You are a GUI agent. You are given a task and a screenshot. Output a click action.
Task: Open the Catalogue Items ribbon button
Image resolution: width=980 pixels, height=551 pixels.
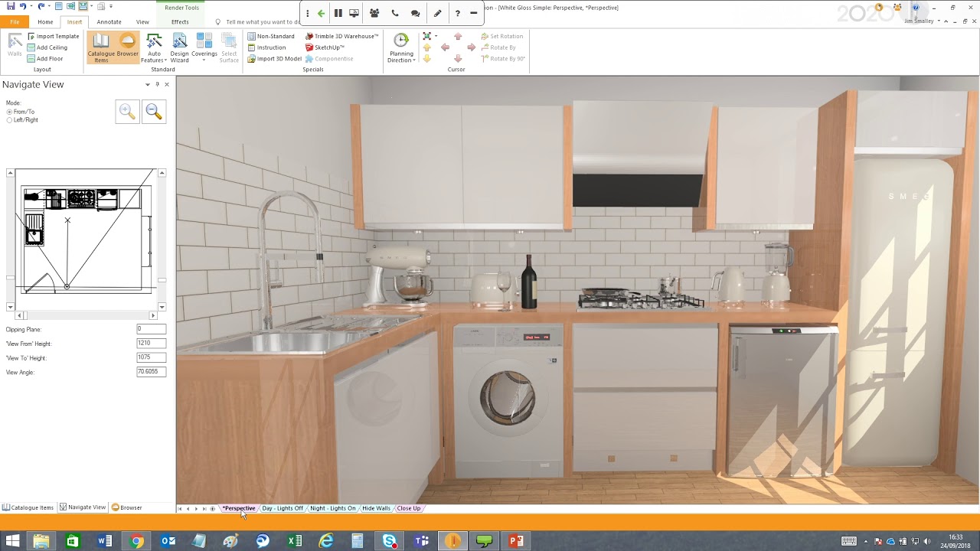101,47
